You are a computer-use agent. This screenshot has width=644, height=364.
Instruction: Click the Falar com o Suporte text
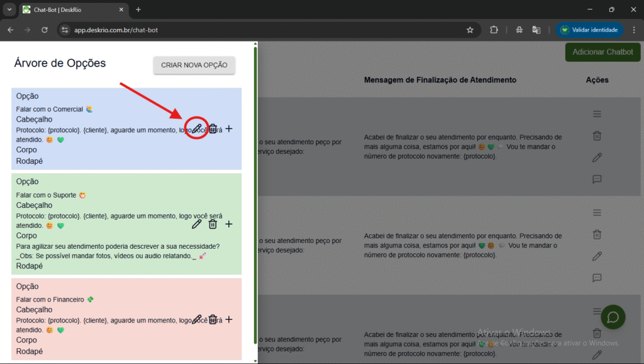pos(46,195)
